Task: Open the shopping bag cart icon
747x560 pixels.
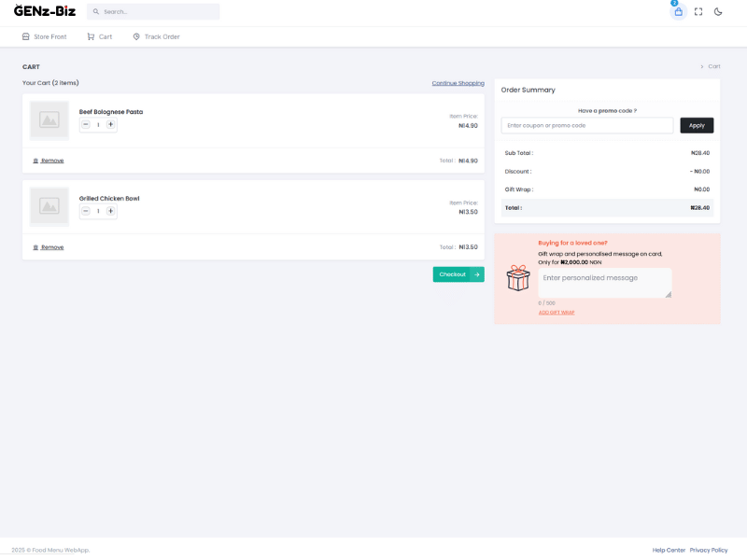Action: click(678, 12)
